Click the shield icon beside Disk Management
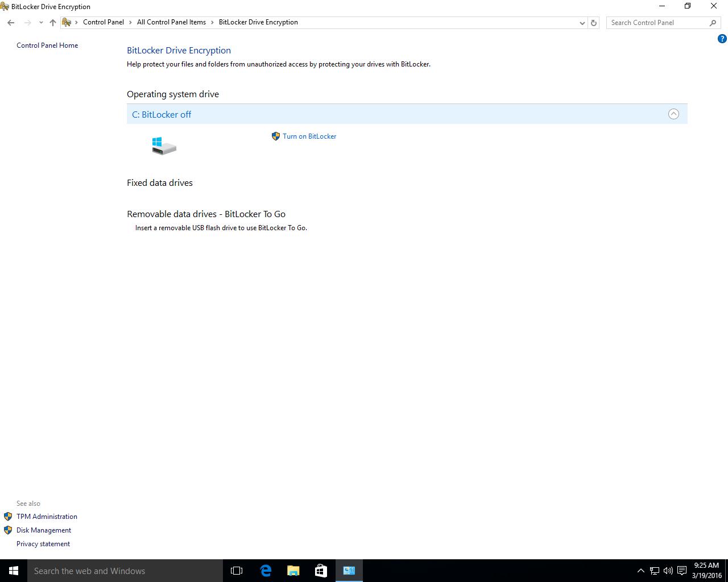This screenshot has width=728, height=582. pos(8,530)
